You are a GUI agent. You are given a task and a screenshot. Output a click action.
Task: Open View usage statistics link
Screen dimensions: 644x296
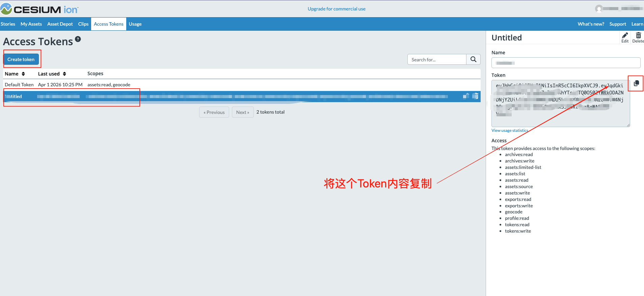tap(510, 130)
